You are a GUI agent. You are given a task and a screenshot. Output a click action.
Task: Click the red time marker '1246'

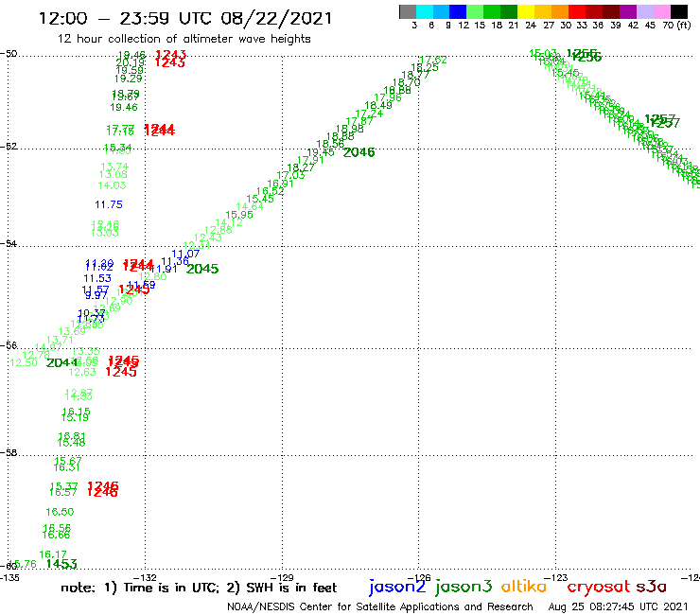coord(103,488)
